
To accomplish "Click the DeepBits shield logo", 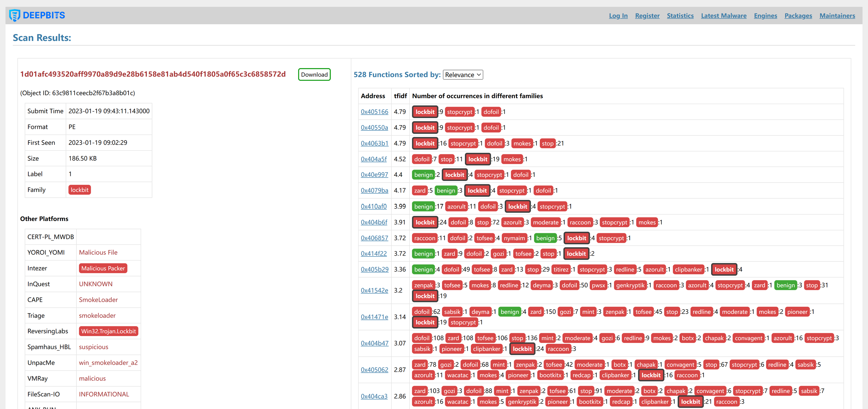I will [x=14, y=15].
